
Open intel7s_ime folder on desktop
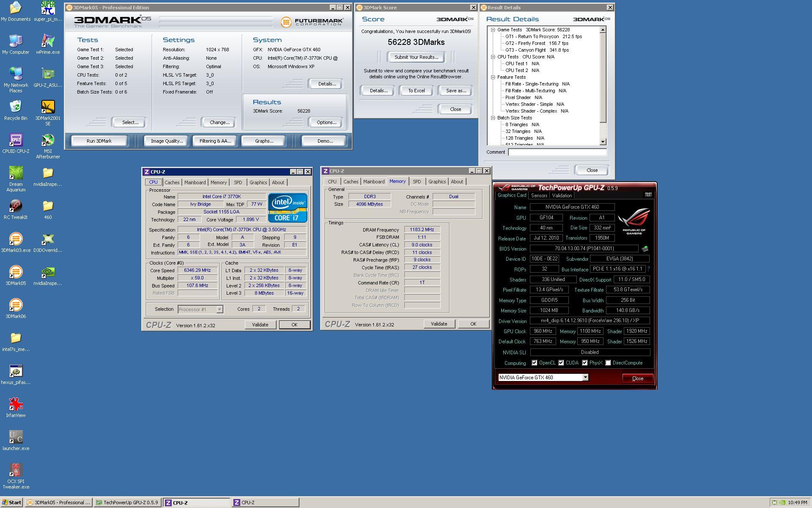point(16,342)
